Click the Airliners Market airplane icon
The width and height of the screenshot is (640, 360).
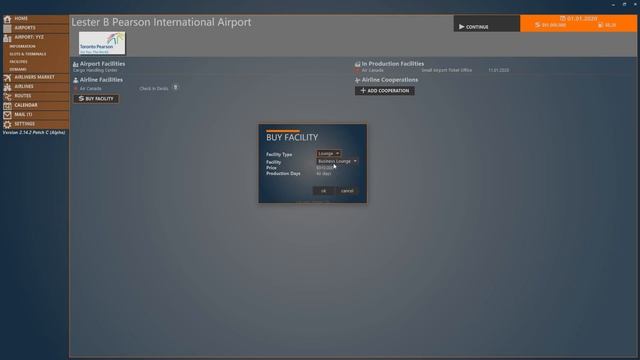pyautogui.click(x=7, y=78)
